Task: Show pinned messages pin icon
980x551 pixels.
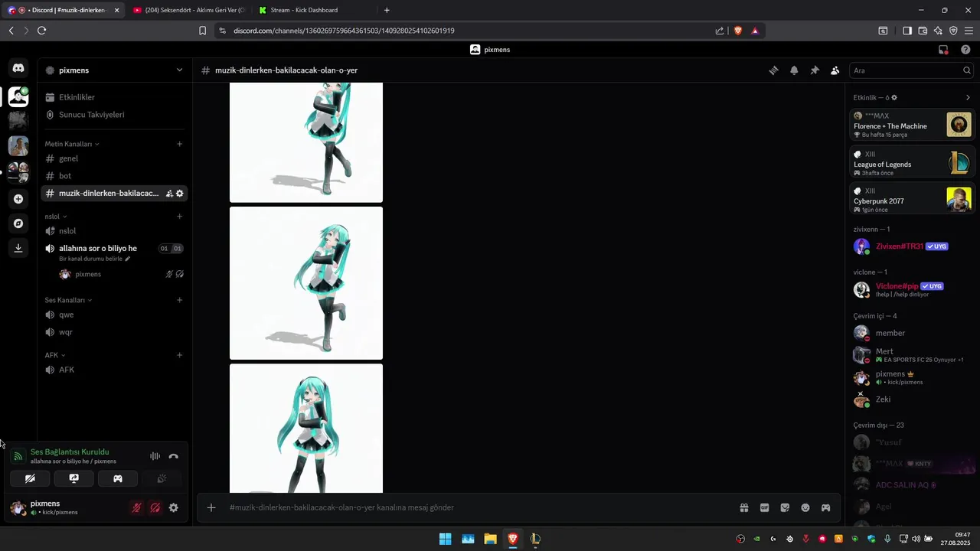Action: click(x=815, y=70)
